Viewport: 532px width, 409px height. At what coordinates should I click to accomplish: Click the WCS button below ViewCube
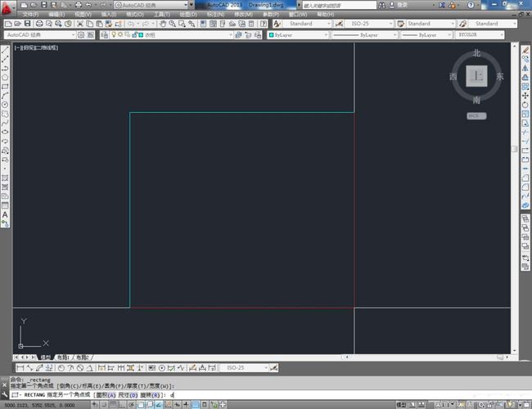coord(476,116)
